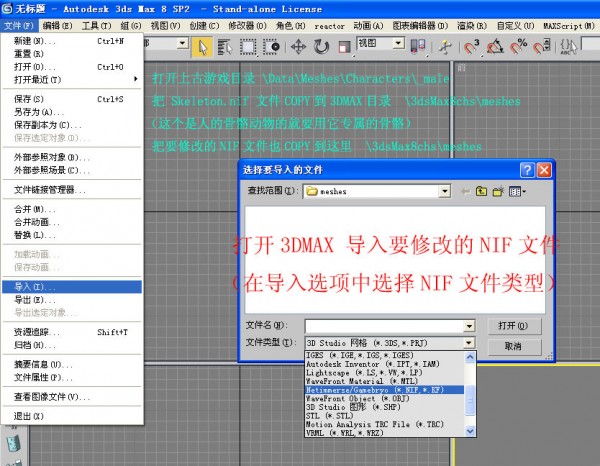Select Autodesk Inventor file type option

coord(384,364)
